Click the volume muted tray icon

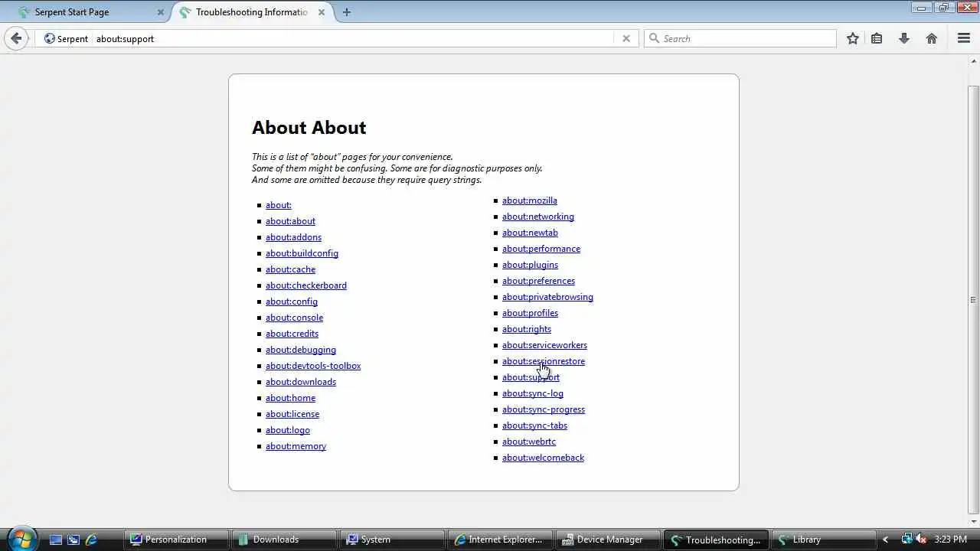pos(921,539)
